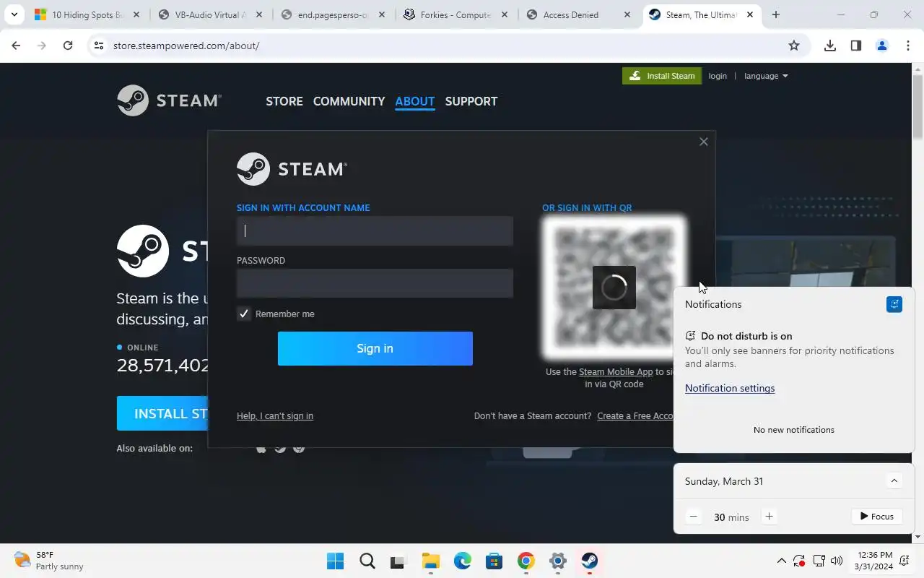Click the green Install Steam button
This screenshot has height=578, width=924.
click(x=662, y=76)
